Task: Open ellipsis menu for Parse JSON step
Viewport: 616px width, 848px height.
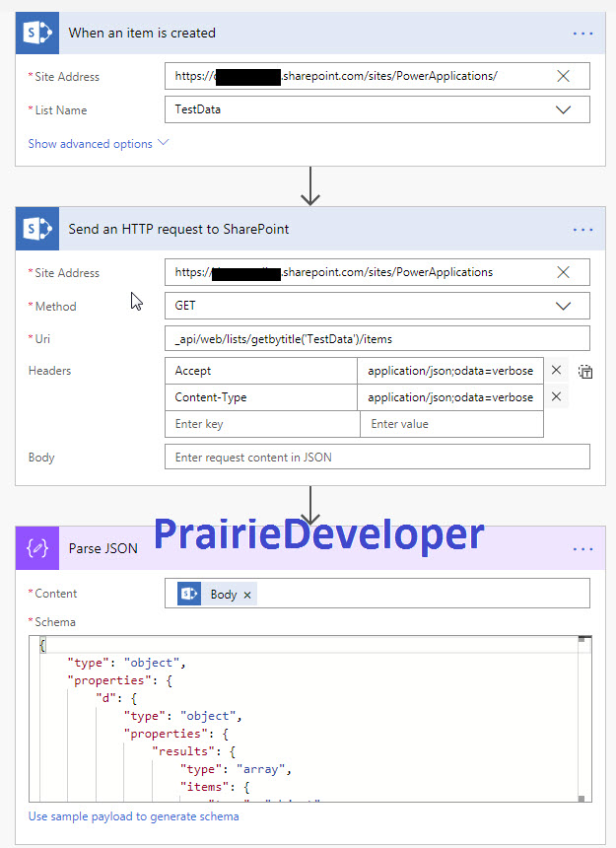Action: click(582, 549)
